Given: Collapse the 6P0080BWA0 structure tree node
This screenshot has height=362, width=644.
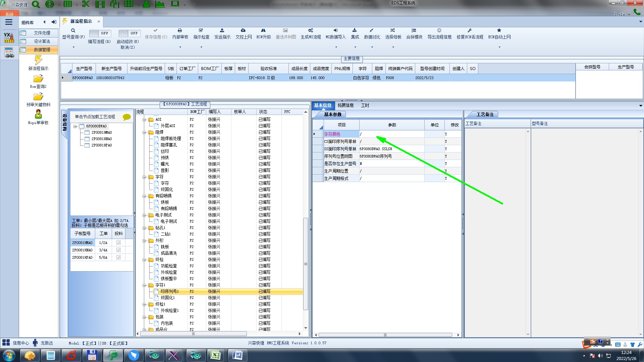Looking at the screenshot, I should point(75,126).
